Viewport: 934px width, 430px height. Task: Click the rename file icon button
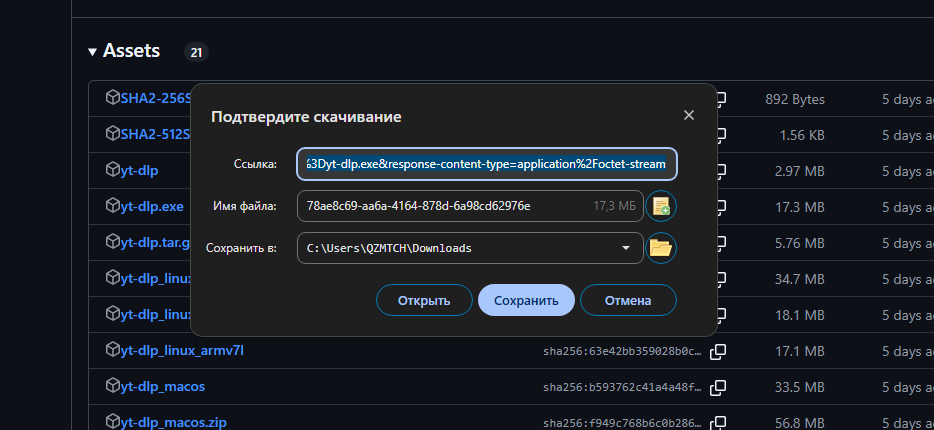(661, 206)
